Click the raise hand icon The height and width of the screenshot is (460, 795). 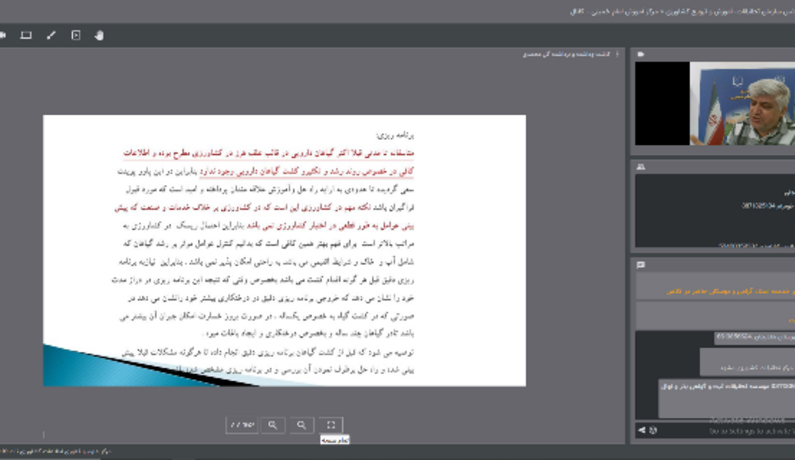99,35
